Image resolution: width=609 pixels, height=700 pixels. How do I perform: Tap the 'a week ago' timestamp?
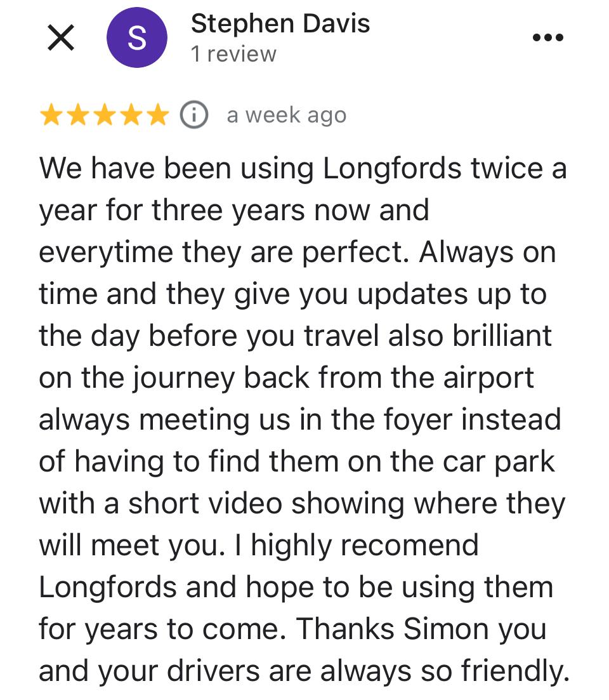[x=287, y=115]
